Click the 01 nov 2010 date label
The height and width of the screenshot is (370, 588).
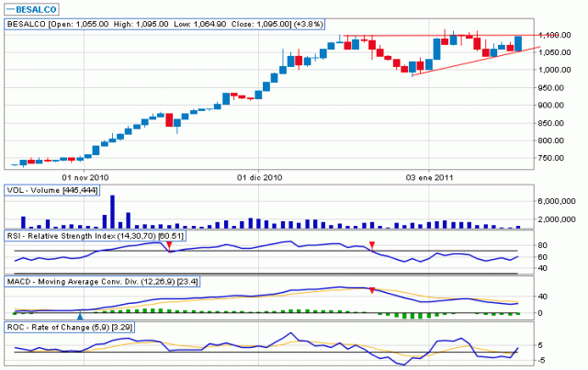(85, 177)
